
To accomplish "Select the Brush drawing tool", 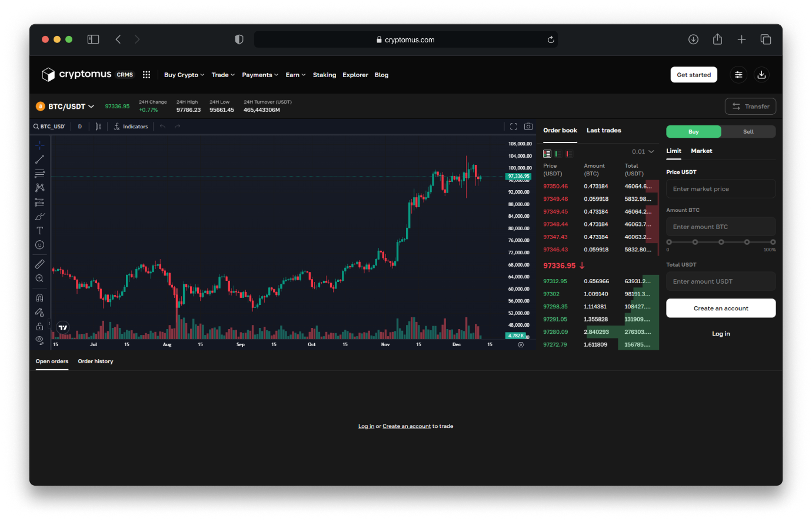I will pos(39,216).
